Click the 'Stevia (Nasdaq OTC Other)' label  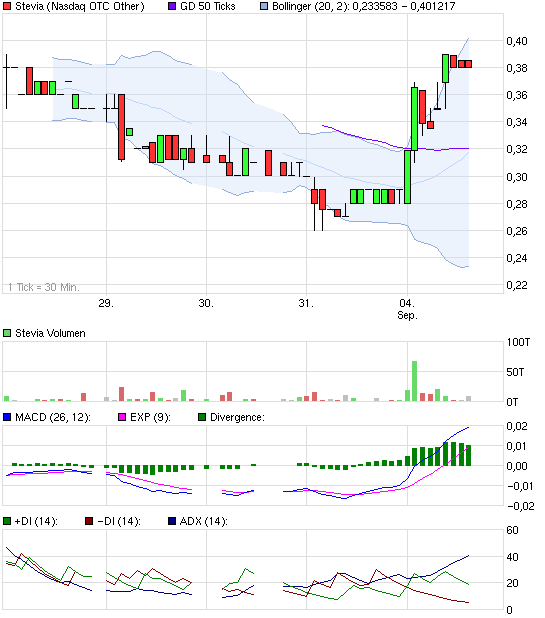(x=80, y=6)
